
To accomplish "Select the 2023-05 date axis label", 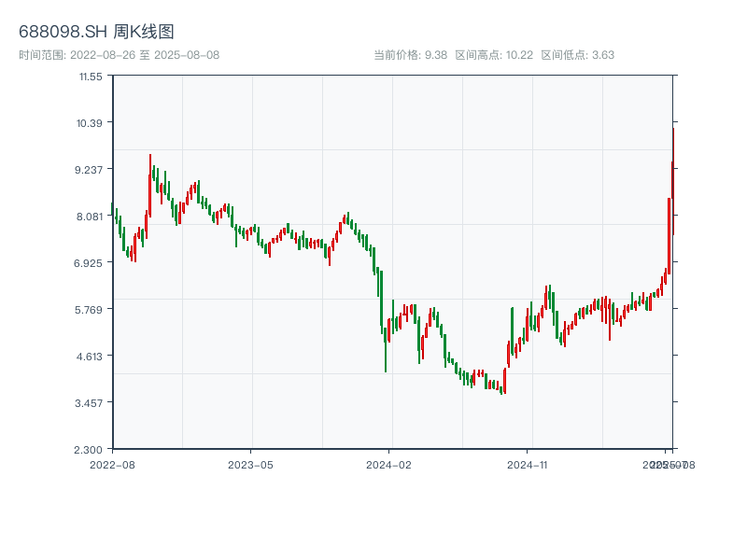I will (x=250, y=464).
